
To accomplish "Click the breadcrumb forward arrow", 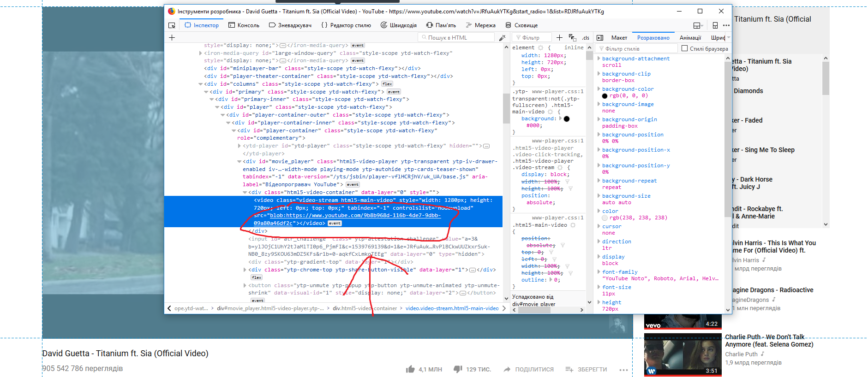I will click(503, 308).
